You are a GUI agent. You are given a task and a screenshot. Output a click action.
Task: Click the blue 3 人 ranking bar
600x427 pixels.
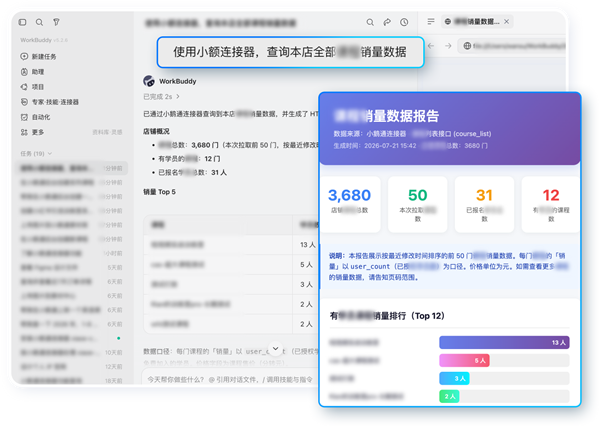click(454, 378)
